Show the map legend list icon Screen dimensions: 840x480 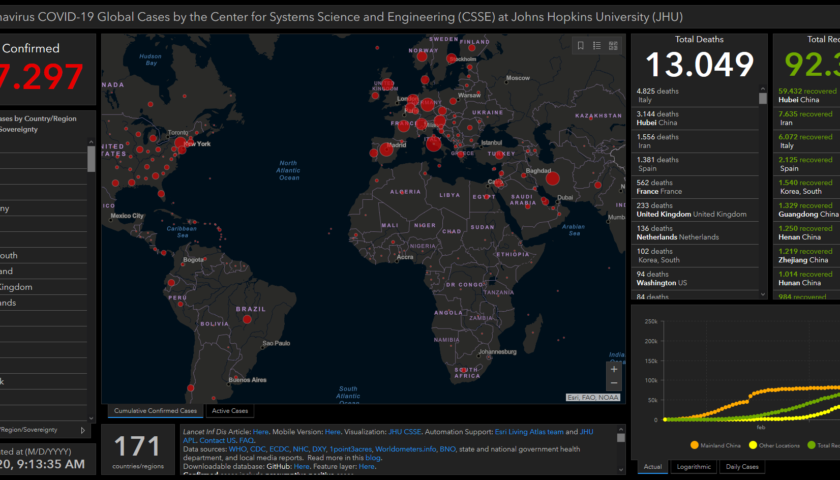pyautogui.click(x=597, y=46)
